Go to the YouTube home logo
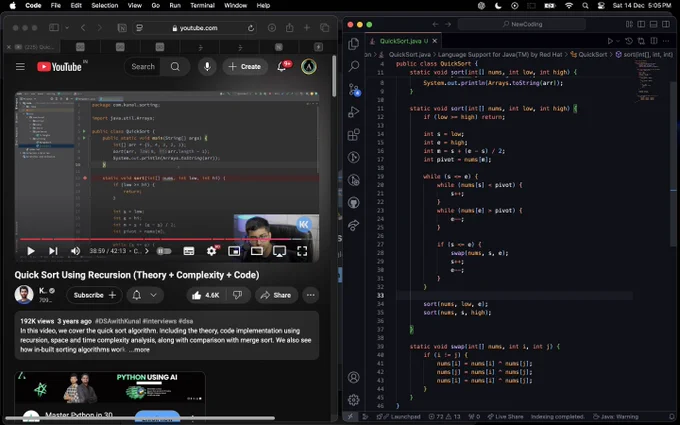 tap(60, 67)
